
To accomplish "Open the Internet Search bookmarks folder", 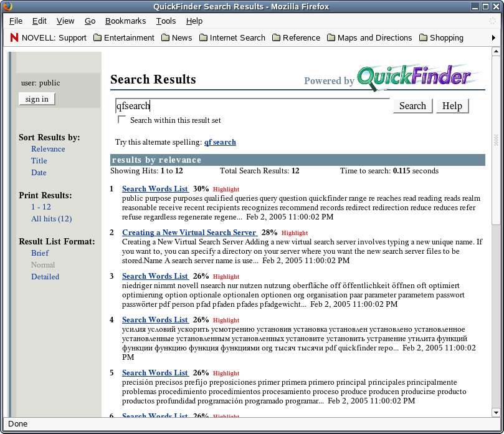I will tap(232, 37).
